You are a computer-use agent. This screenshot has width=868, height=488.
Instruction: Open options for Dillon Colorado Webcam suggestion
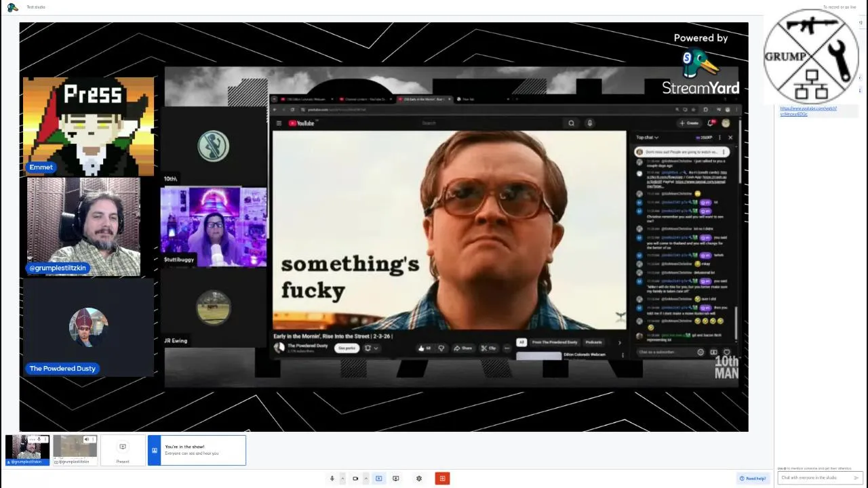click(622, 354)
